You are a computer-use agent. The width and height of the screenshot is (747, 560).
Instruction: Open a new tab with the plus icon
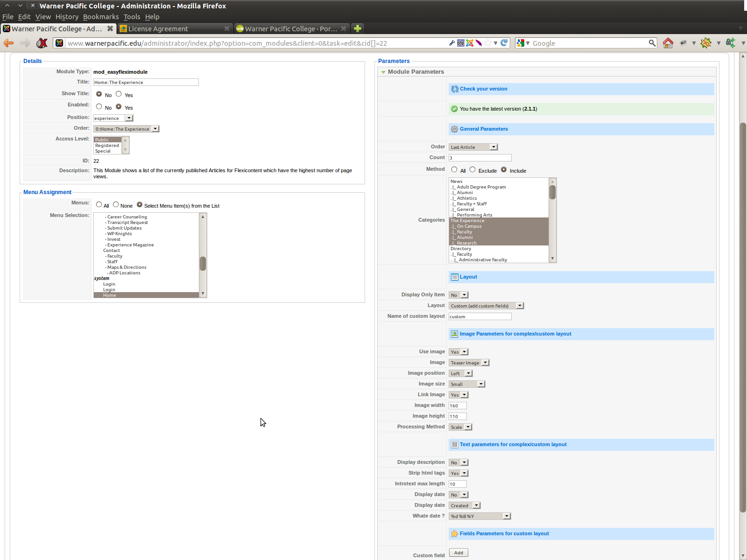click(x=358, y=28)
